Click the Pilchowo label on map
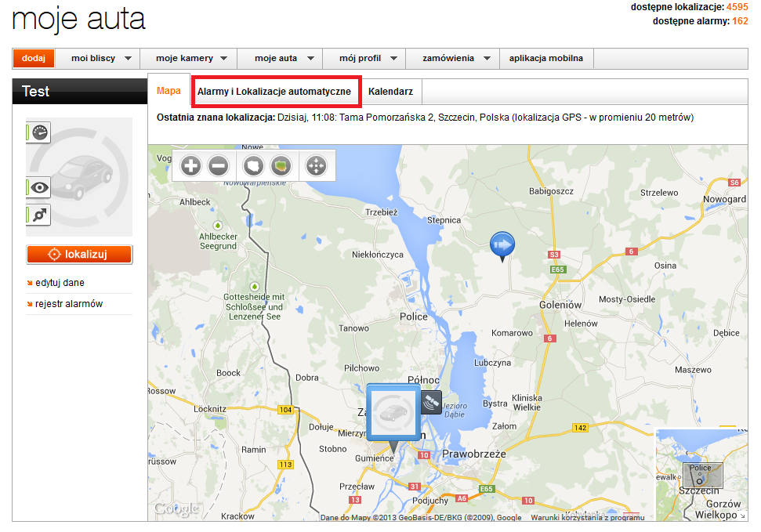This screenshot has height=532, width=761. [x=361, y=368]
